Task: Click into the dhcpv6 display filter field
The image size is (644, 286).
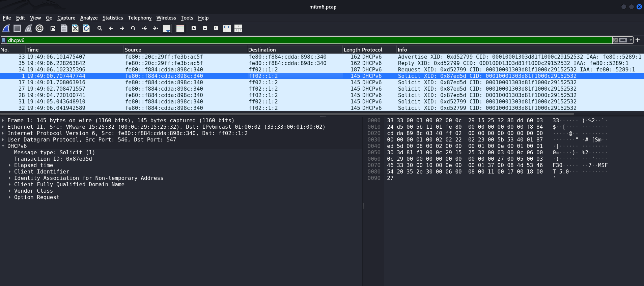Action: (x=309, y=40)
